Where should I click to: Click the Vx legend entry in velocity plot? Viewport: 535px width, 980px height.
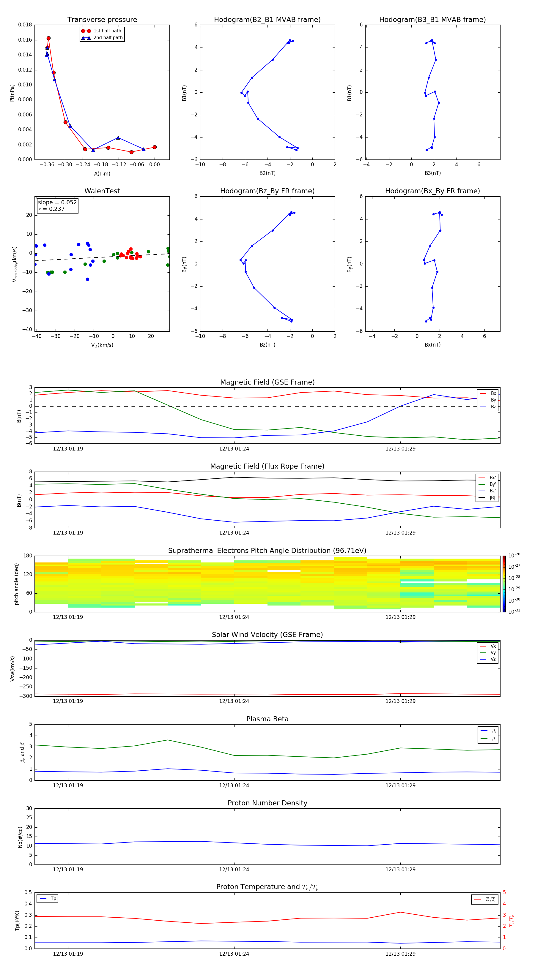pos(488,646)
